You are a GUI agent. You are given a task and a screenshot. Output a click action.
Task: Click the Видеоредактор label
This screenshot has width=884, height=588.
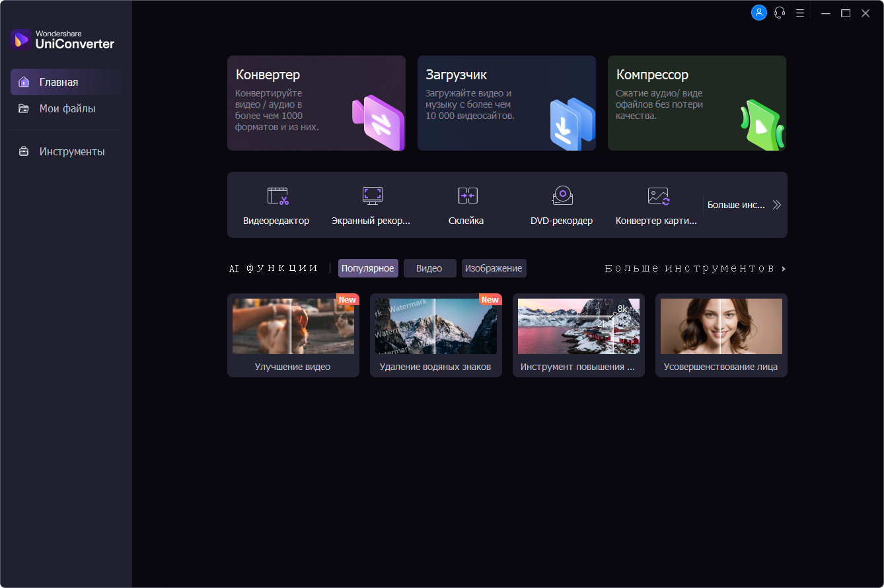[276, 221]
